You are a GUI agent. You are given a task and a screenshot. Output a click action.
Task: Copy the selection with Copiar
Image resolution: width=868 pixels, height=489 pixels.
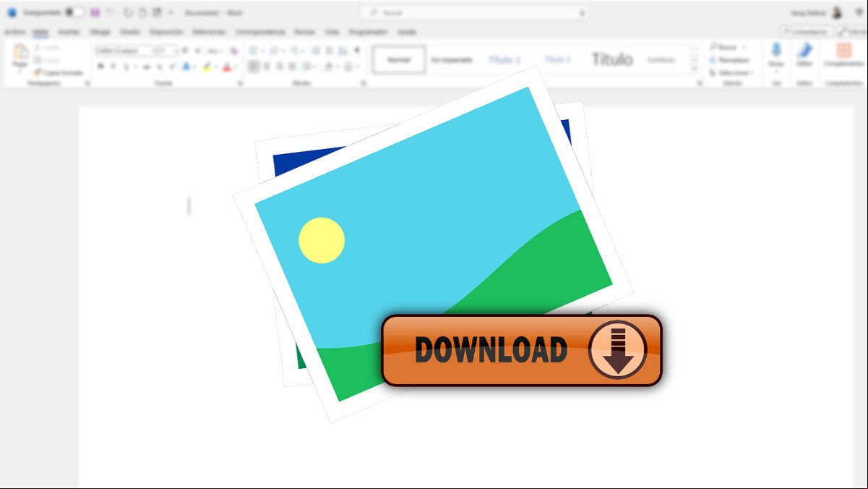(47, 59)
